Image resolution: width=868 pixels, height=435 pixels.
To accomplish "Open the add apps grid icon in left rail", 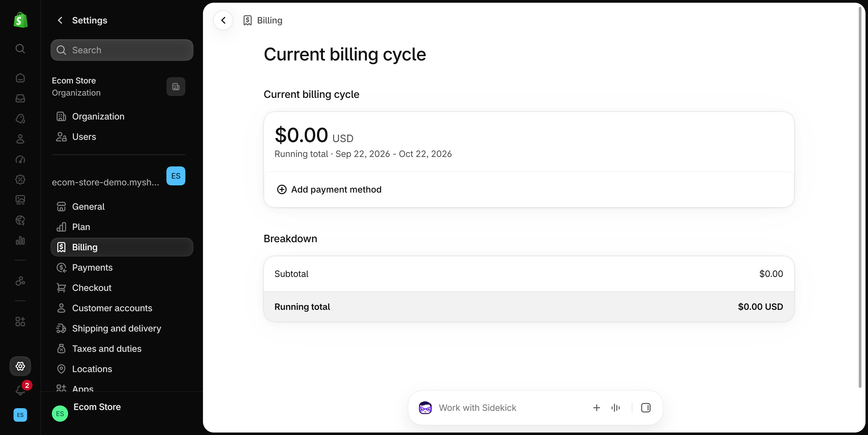I will point(20,321).
